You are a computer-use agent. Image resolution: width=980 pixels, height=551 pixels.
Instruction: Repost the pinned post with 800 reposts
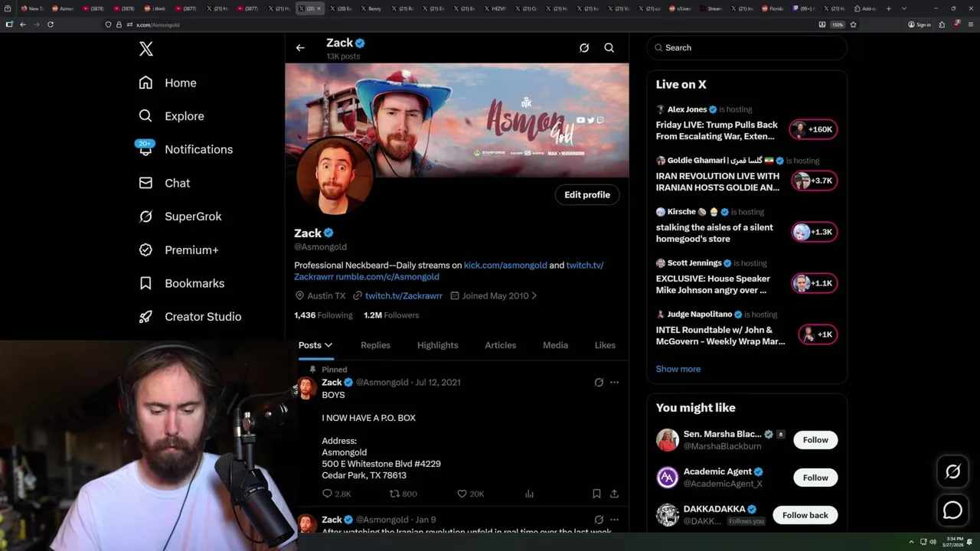[x=403, y=494]
